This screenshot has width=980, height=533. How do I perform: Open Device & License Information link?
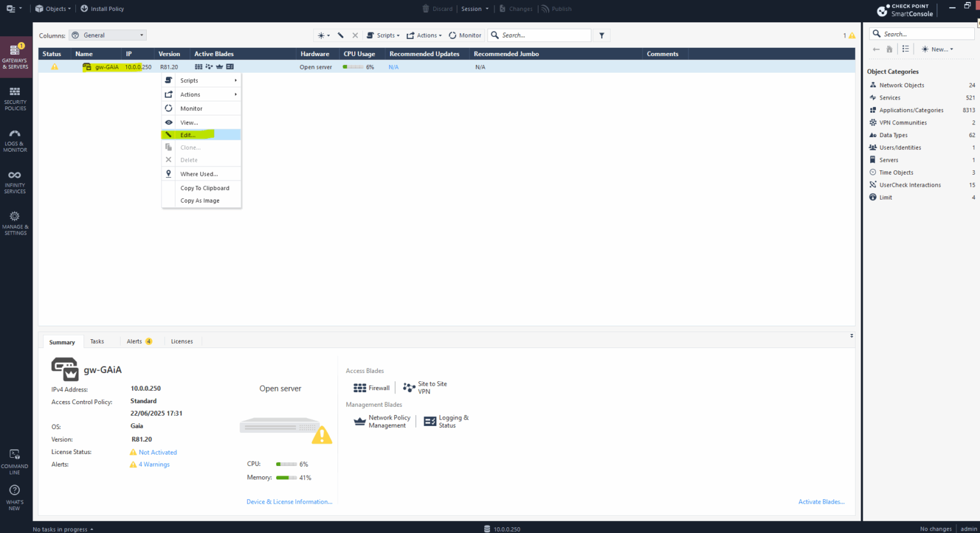point(289,501)
